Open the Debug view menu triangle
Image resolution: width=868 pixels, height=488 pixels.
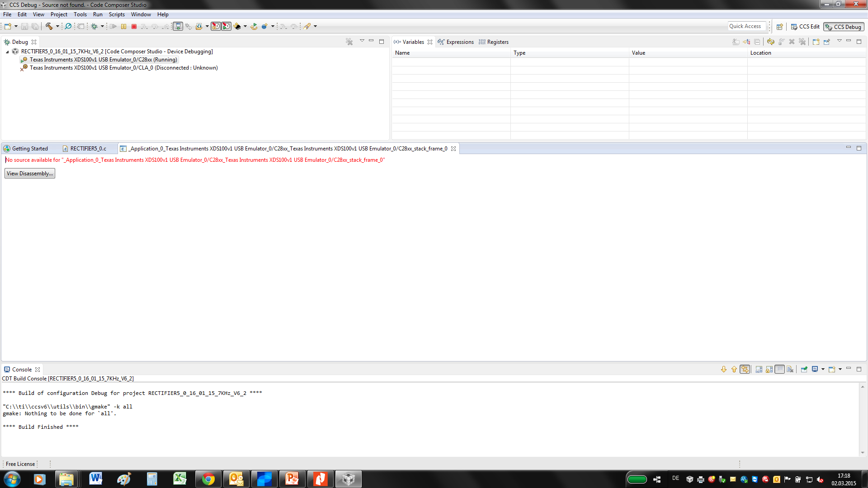[362, 41]
